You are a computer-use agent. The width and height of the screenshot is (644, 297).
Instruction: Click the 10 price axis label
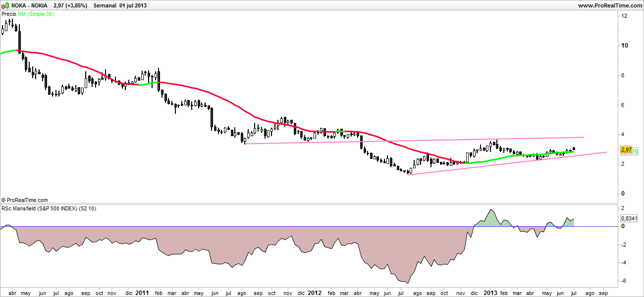point(625,46)
